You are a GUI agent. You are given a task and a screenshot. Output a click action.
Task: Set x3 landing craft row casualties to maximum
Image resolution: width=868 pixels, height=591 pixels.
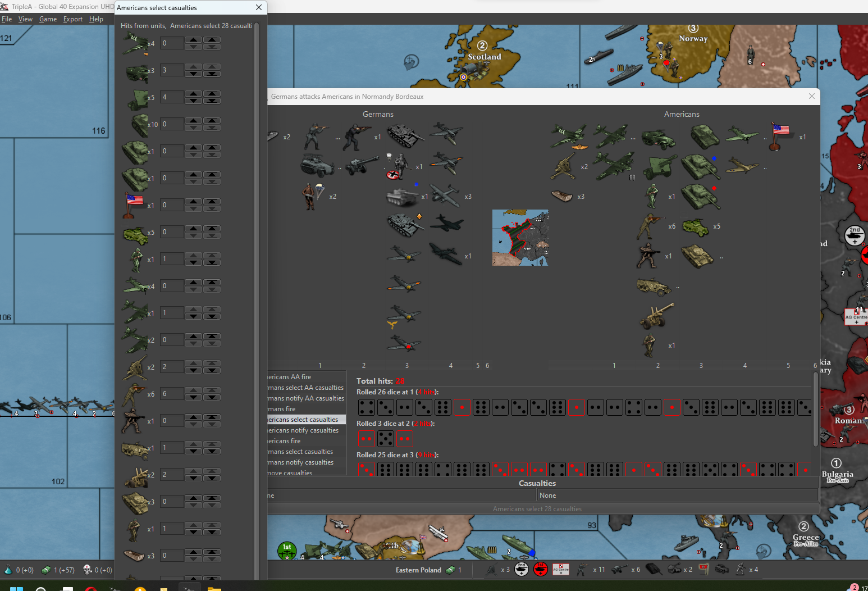click(x=212, y=552)
